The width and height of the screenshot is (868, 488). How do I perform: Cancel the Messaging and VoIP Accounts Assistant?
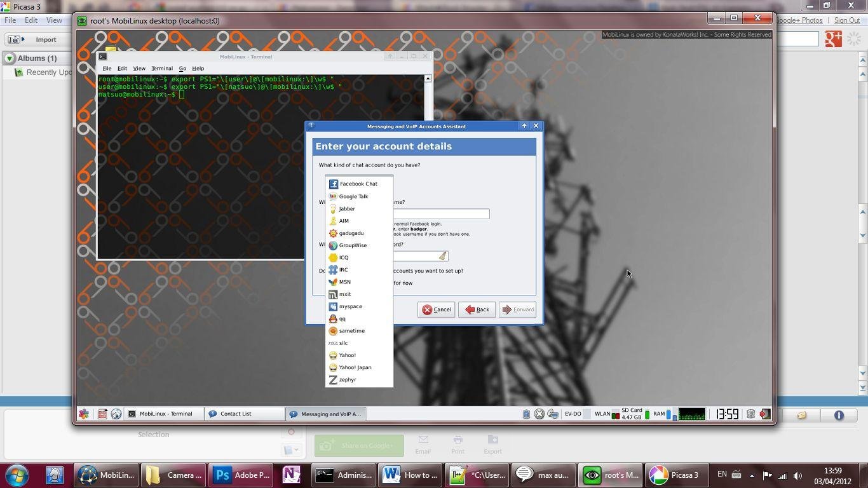[x=436, y=309]
